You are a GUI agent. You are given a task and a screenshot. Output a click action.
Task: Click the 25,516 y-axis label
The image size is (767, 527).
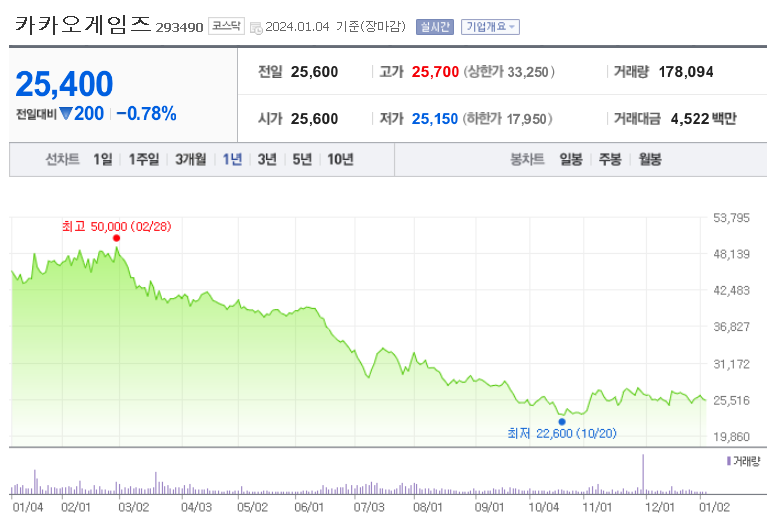pyautogui.click(x=731, y=400)
